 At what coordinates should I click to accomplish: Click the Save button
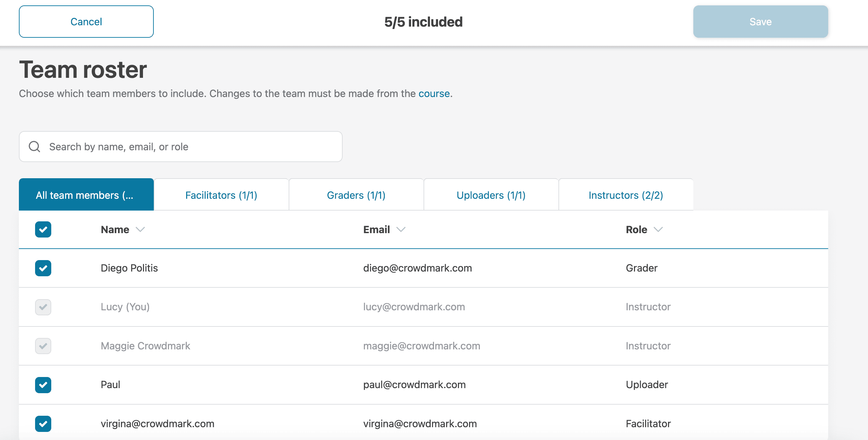(x=760, y=22)
